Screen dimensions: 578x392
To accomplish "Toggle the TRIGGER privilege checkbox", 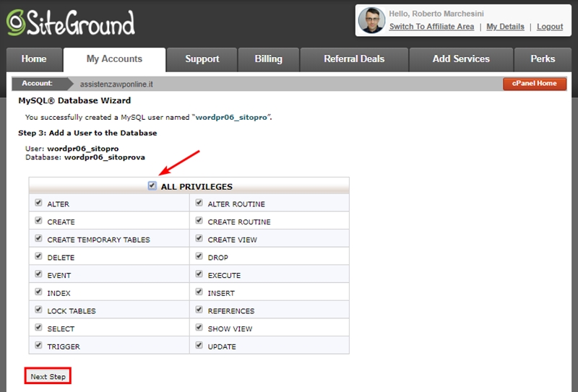I will point(38,345).
